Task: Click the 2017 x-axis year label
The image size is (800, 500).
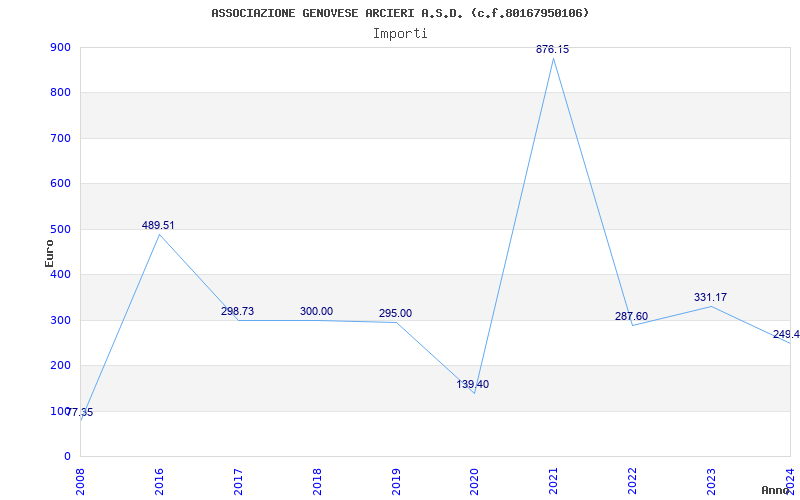Action: click(238, 481)
